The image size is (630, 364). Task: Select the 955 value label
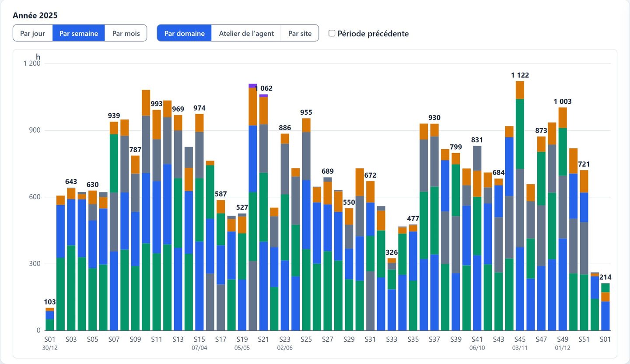click(x=306, y=112)
